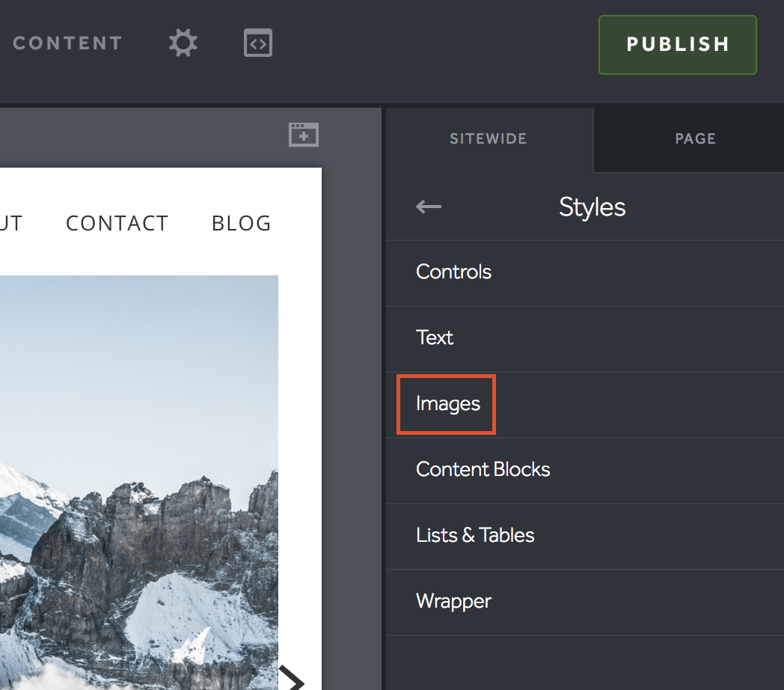The height and width of the screenshot is (690, 784).
Task: Switch to the CONTENT tab
Action: click(x=67, y=43)
